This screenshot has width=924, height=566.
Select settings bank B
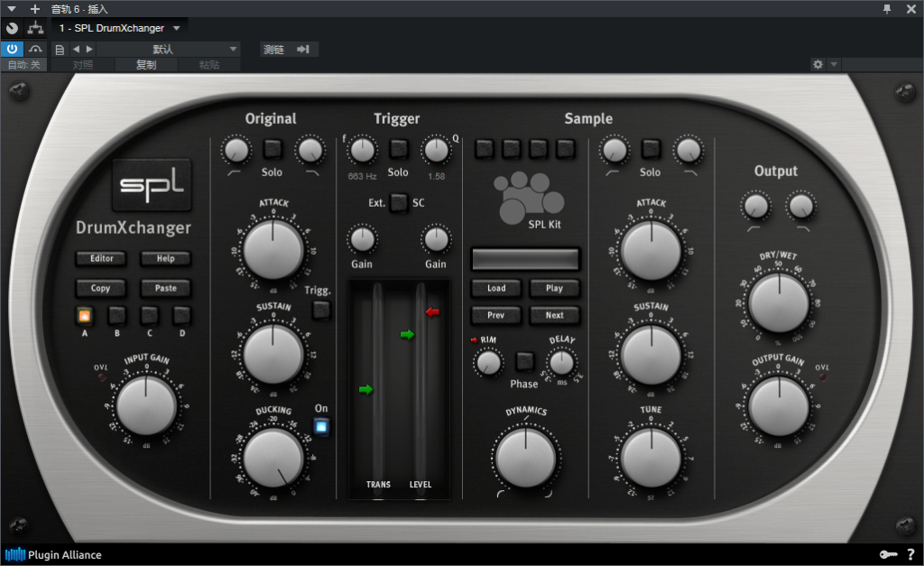coord(116,315)
